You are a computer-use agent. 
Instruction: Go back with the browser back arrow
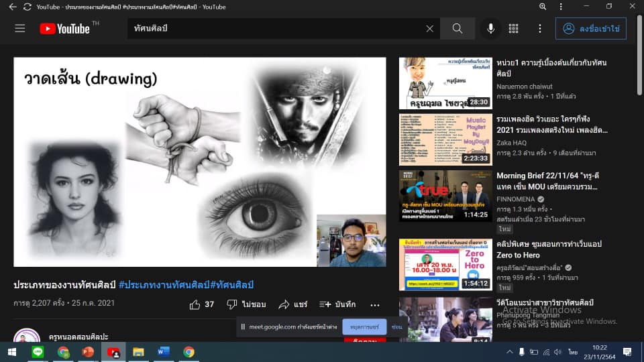click(12, 7)
